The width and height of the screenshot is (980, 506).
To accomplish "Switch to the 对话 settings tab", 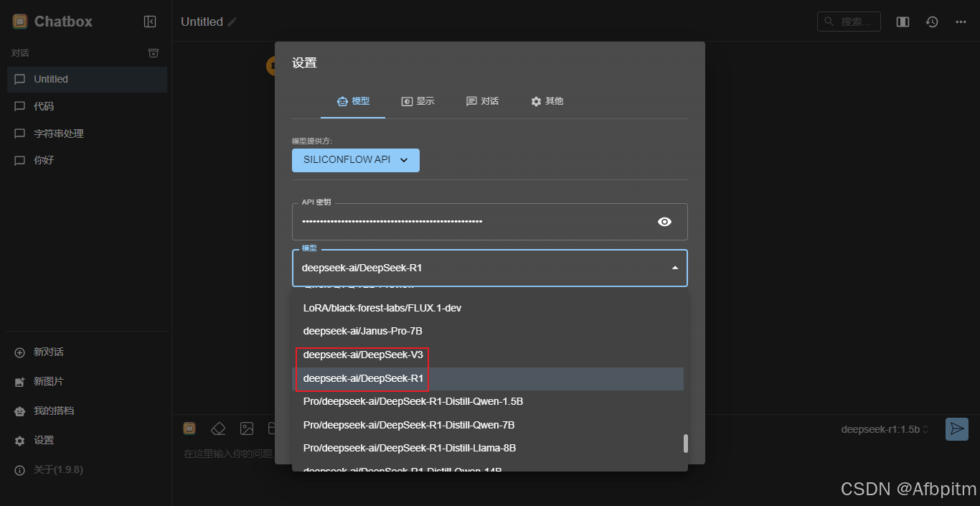I will coord(482,101).
